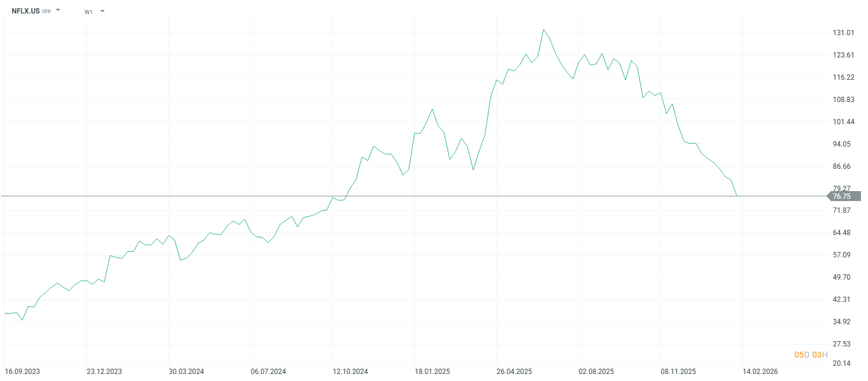Click the 14.02.2026 date label
The image size is (868, 381).
[x=761, y=372]
